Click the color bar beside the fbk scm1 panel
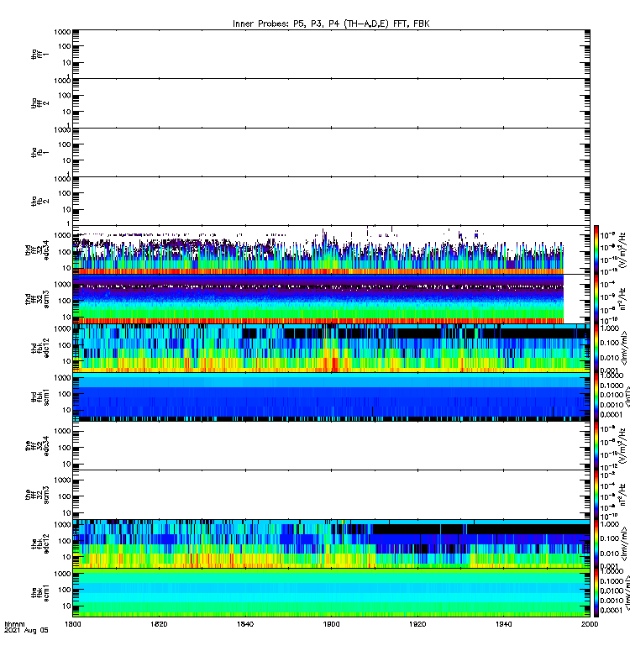This screenshot has height=672, width=630. pos(596,593)
